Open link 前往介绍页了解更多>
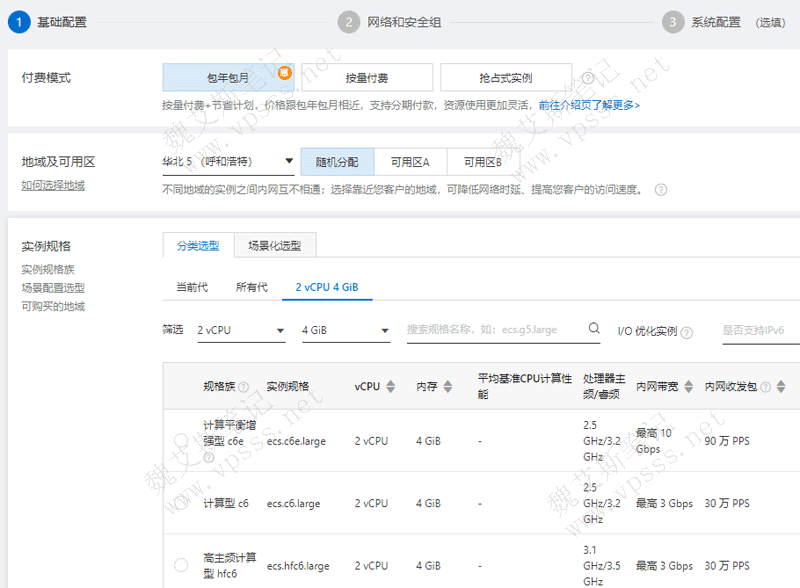 pyautogui.click(x=589, y=105)
